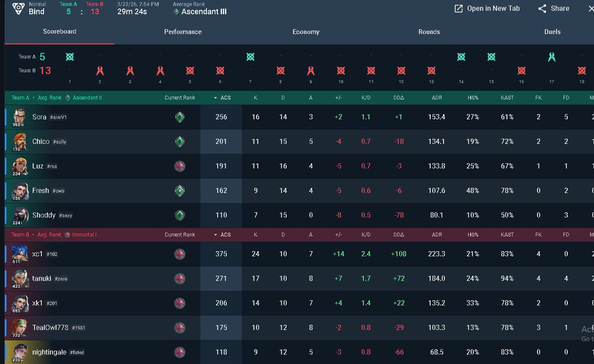Click Team A Current Rank column header
The width and height of the screenshot is (594, 364).
(x=180, y=98)
